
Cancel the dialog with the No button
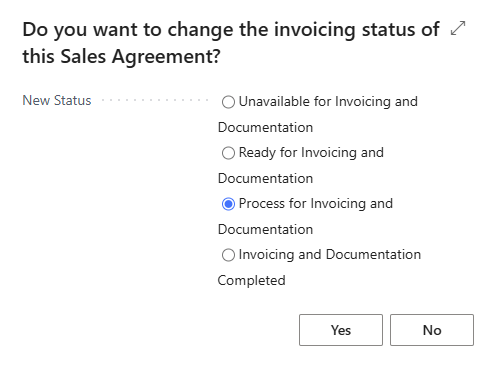point(432,330)
